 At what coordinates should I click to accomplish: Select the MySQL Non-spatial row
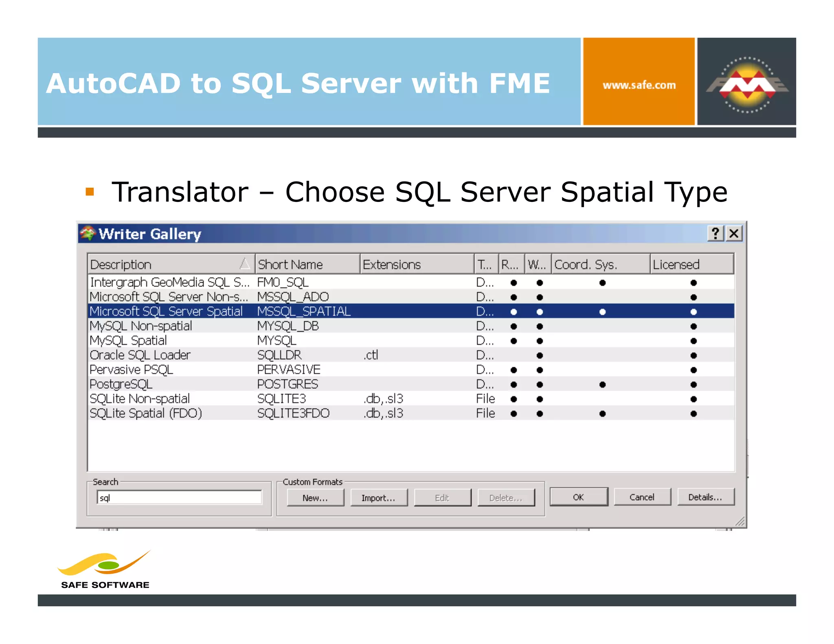[411, 326]
